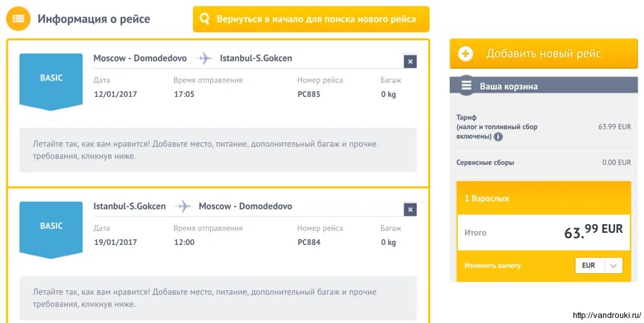Remove the Moscow to Istanbul flight
Viewport: 644px width, 323px height.
click(410, 61)
